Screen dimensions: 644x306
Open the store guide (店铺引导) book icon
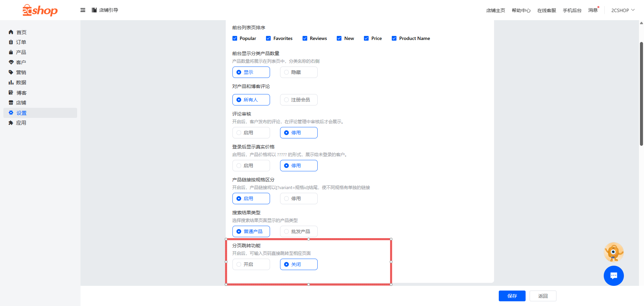point(94,10)
